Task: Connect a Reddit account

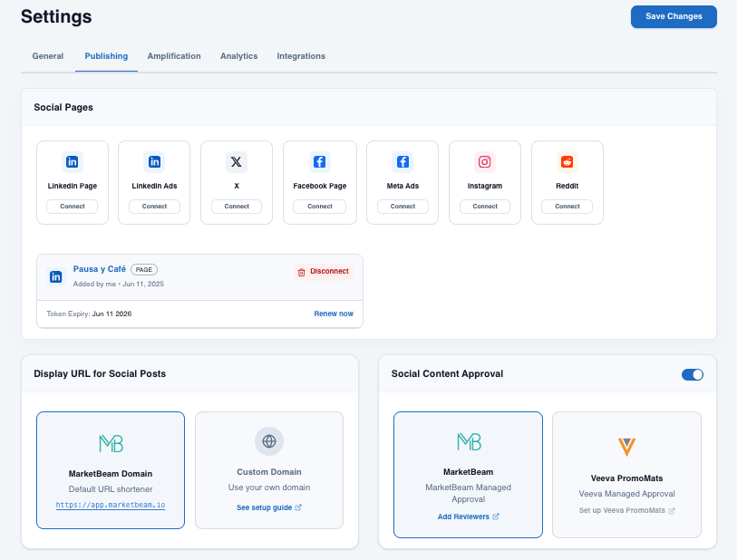Action: pos(567,207)
